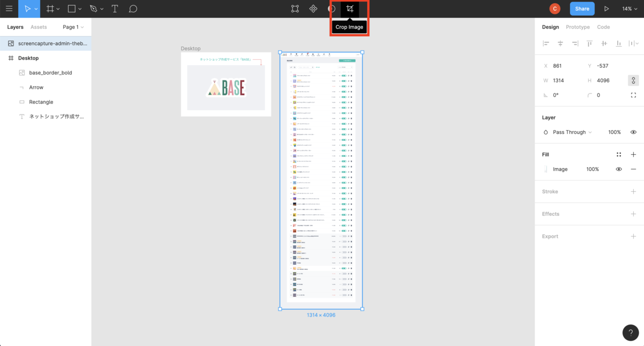Click the Image fill thumbnail swatch
This screenshot has width=644, height=346.
pyautogui.click(x=546, y=169)
